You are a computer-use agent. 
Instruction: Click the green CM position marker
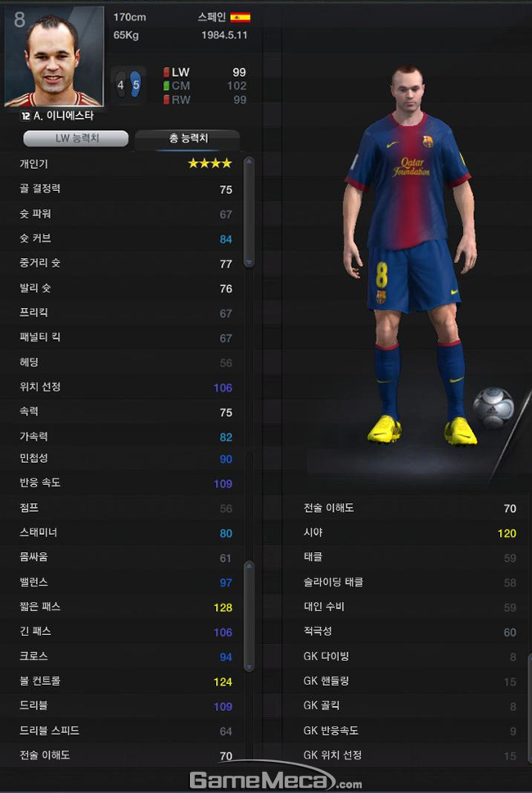(166, 86)
